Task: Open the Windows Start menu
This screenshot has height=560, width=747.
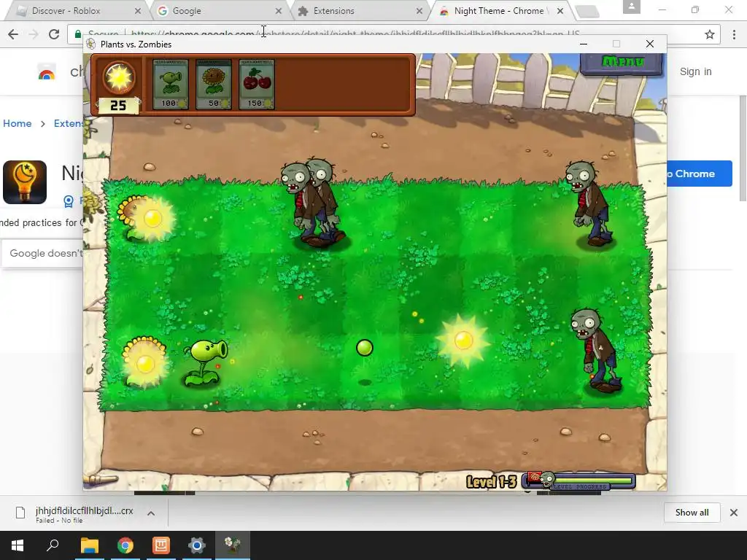Action: [18, 545]
